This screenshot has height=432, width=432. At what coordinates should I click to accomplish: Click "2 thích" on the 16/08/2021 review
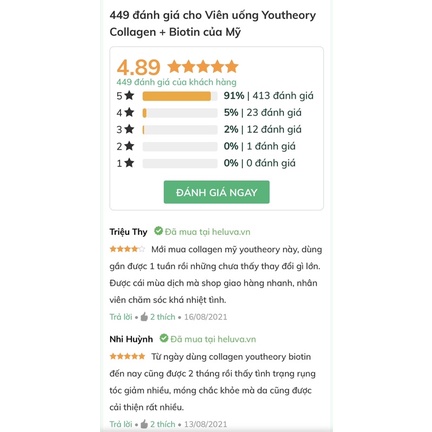(x=163, y=317)
